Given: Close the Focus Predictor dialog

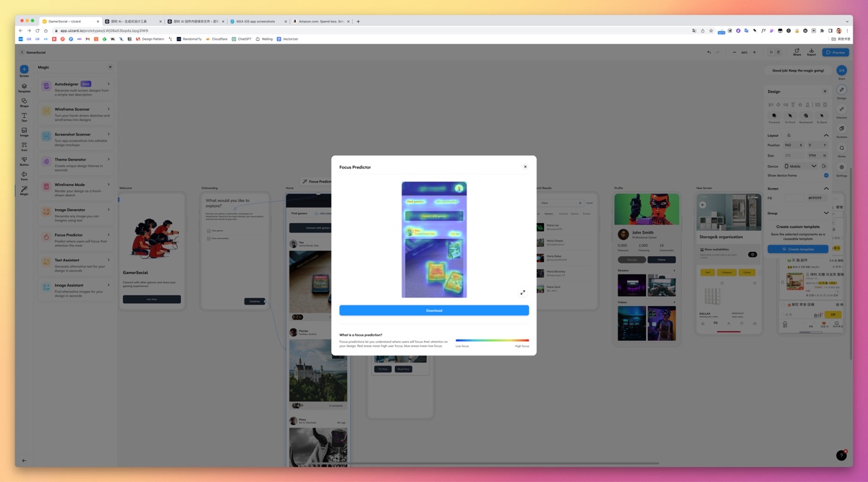Looking at the screenshot, I should (x=525, y=166).
